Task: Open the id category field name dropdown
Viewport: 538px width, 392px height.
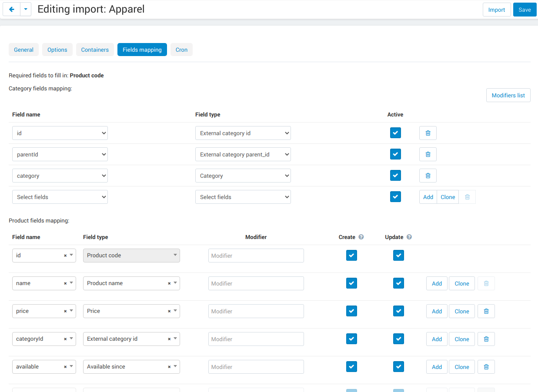Action: click(60, 133)
